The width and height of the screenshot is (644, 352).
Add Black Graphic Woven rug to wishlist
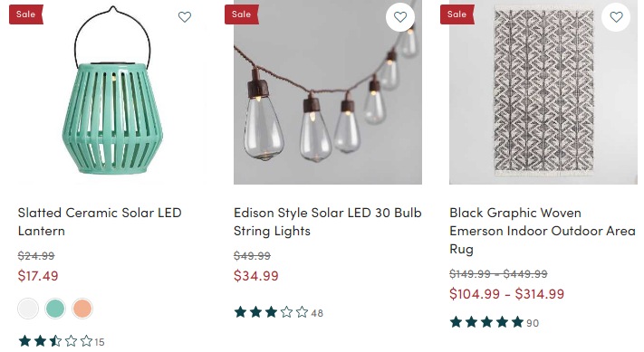point(616,17)
